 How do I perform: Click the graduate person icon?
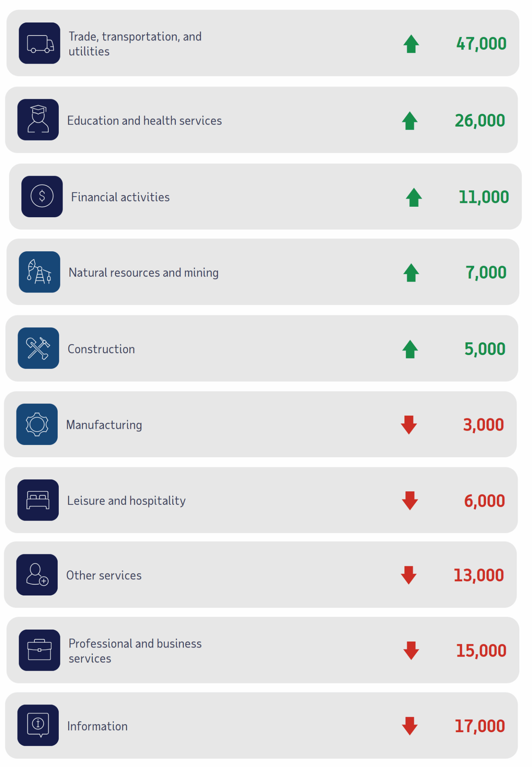click(x=38, y=120)
